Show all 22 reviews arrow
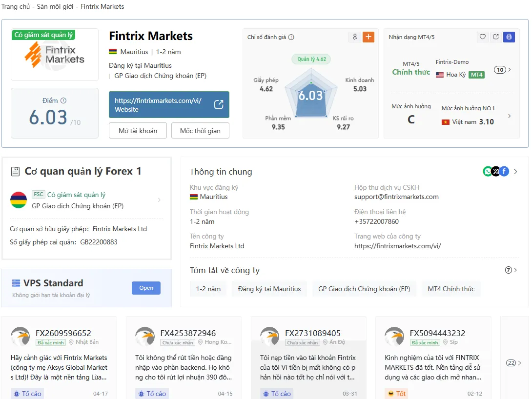The image size is (532, 399). (513, 363)
